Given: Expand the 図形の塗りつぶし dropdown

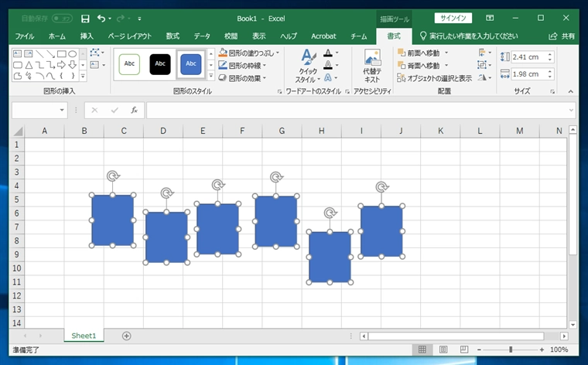Looking at the screenshot, I should point(278,53).
